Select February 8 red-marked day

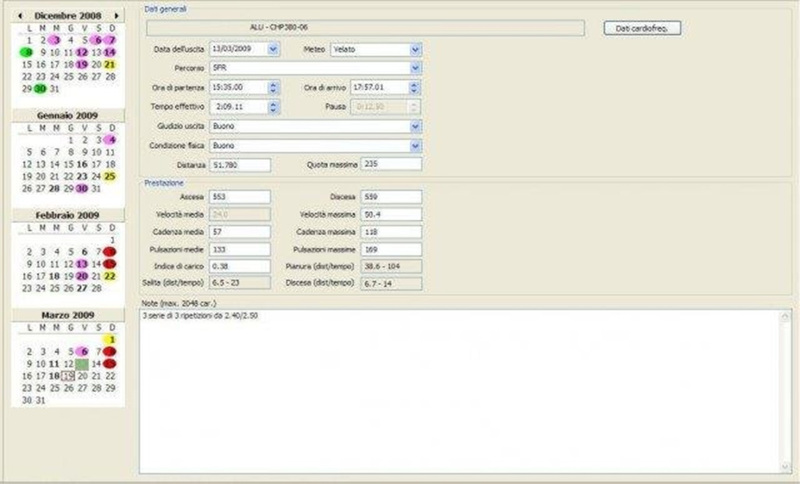click(110, 251)
